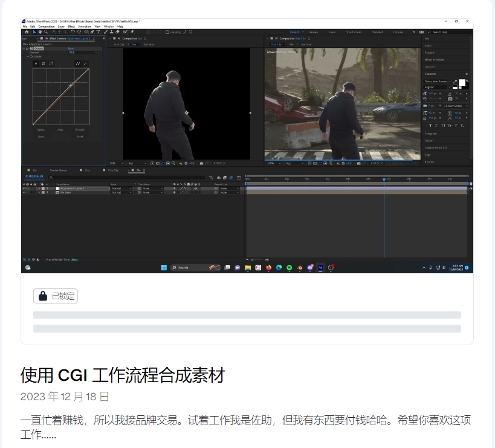Screen dimensions: 495x448
Task: Select the Home icon in After Effects toolbar
Action: click(x=27, y=32)
